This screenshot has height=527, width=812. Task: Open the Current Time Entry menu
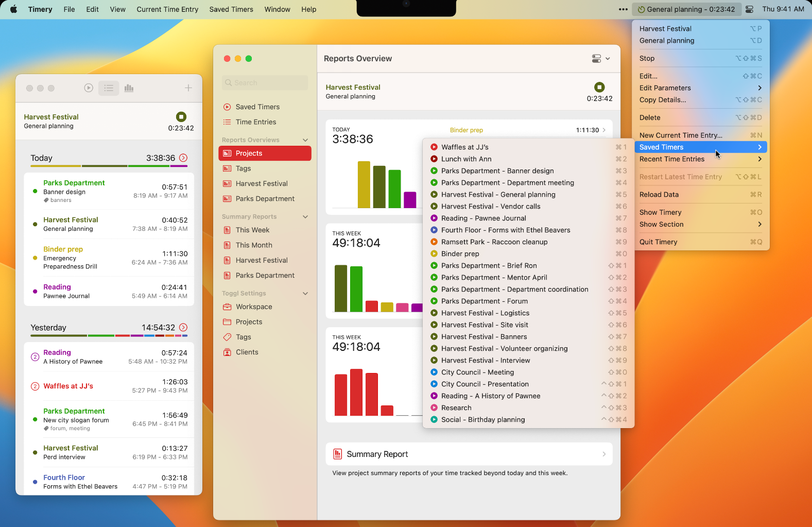(x=167, y=9)
